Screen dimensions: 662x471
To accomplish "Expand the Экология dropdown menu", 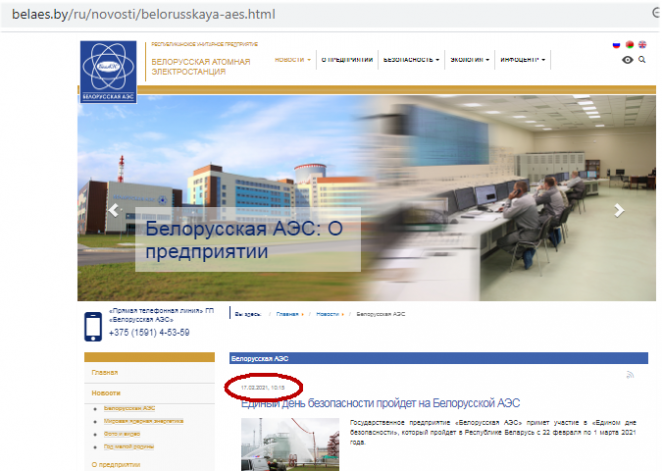I will click(x=469, y=60).
